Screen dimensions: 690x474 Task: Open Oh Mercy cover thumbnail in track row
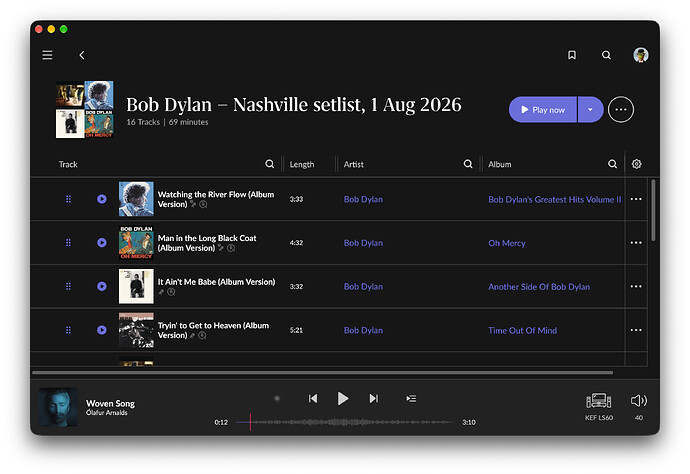click(136, 243)
